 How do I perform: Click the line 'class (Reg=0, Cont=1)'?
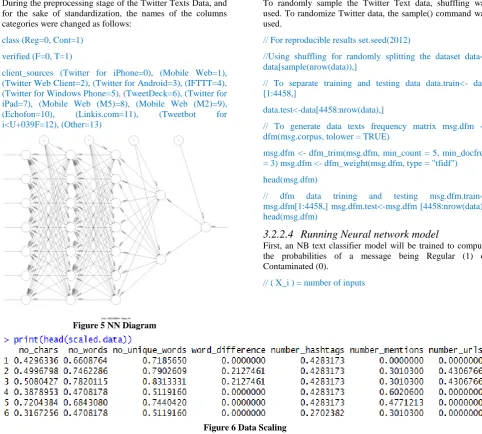pos(42,40)
